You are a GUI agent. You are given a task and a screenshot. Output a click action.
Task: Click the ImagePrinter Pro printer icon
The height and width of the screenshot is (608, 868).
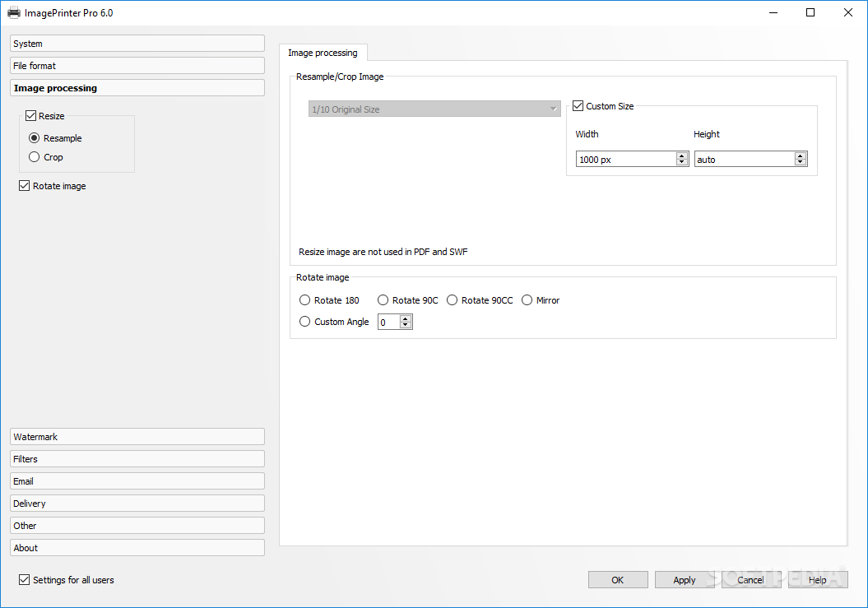point(14,12)
